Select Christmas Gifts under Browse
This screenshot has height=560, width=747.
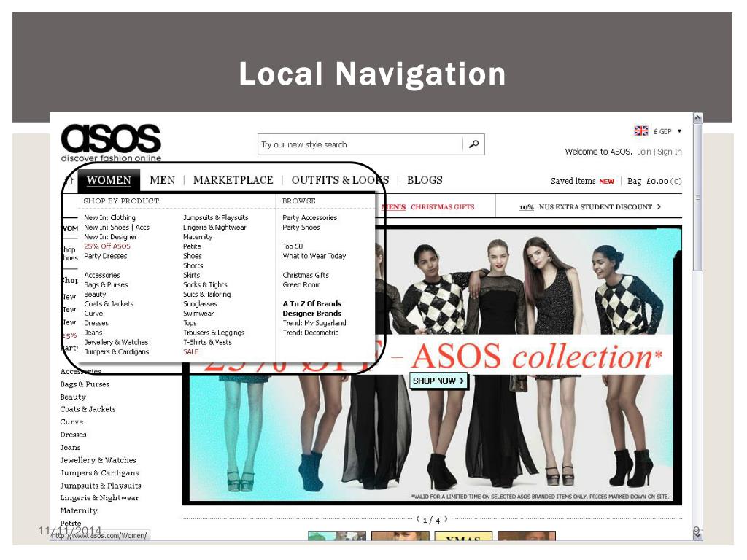(306, 275)
